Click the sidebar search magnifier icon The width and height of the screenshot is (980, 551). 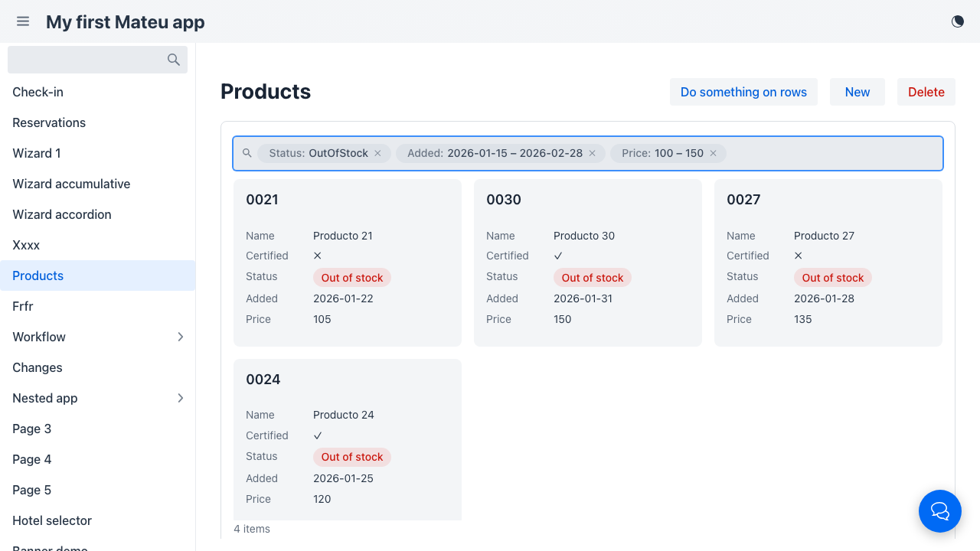point(174,60)
